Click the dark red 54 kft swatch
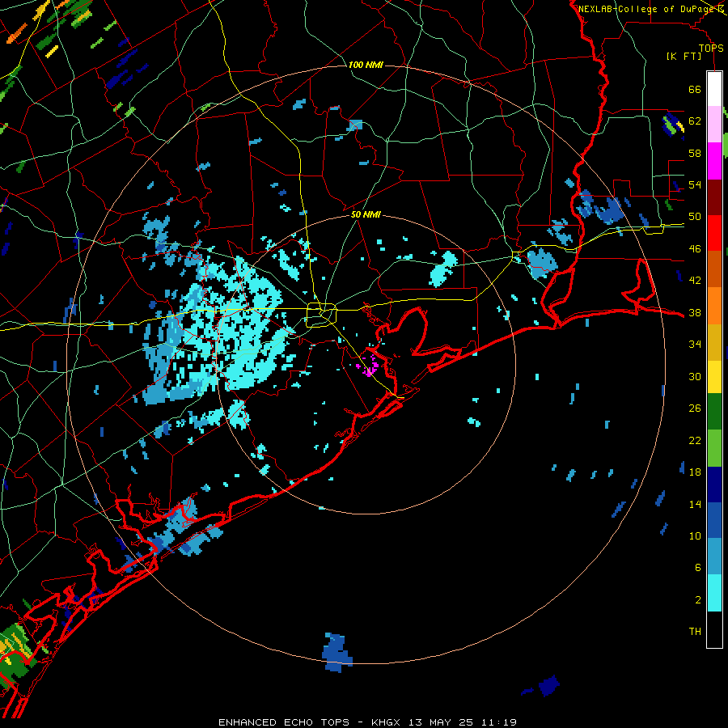The width and height of the screenshot is (728, 728). pos(714,197)
